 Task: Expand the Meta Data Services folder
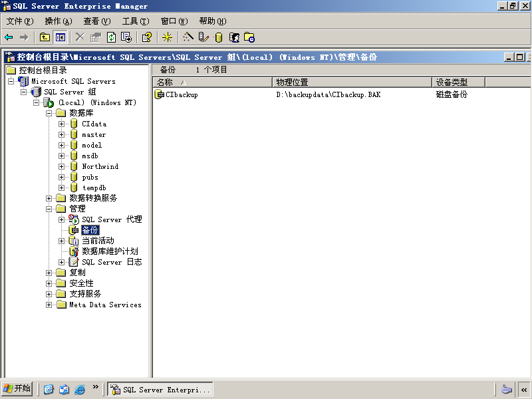coord(49,305)
